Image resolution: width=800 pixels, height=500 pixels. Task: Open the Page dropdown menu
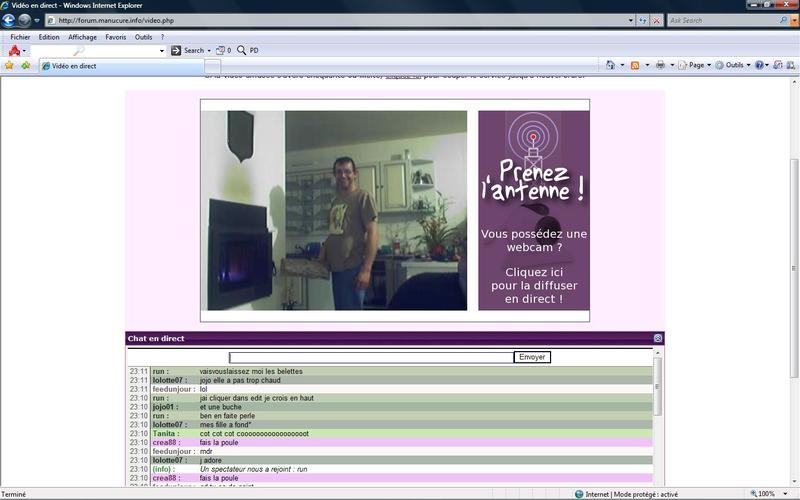coord(697,66)
